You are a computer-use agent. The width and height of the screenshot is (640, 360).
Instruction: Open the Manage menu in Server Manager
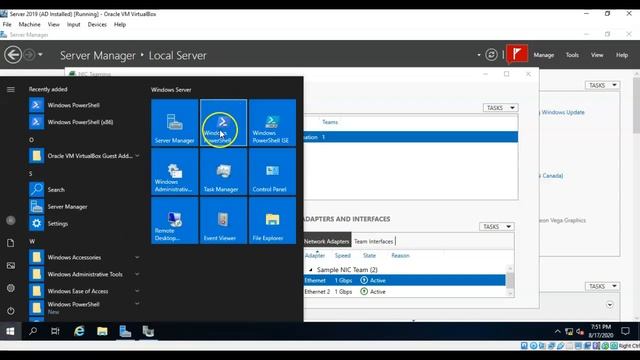tap(544, 55)
